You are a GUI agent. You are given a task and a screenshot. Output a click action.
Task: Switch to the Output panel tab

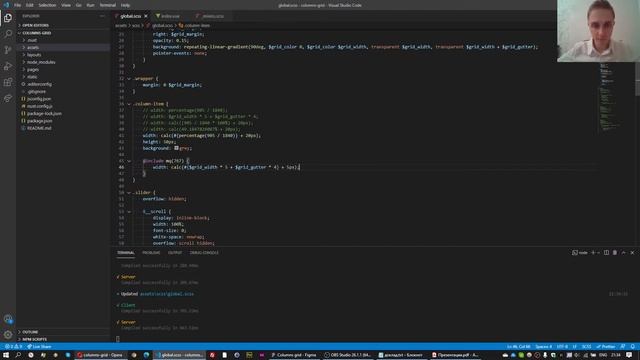coord(175,253)
